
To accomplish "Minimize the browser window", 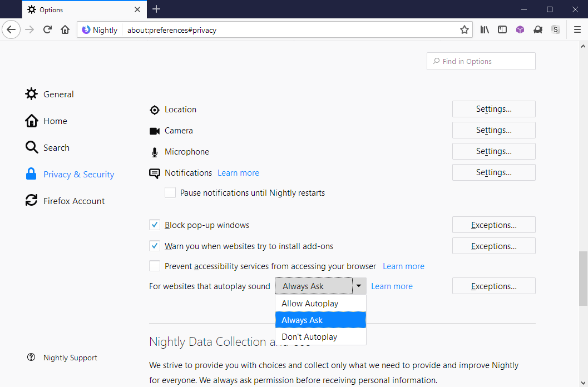I will (524, 9).
